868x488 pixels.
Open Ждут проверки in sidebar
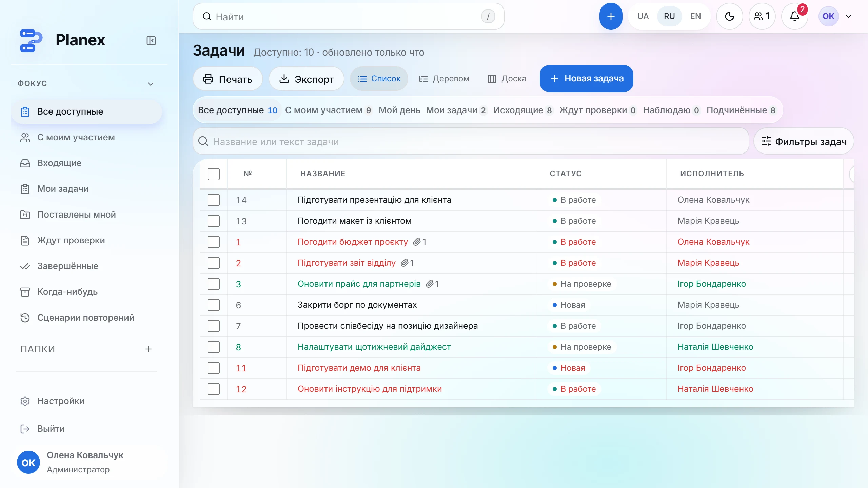pos(86,240)
